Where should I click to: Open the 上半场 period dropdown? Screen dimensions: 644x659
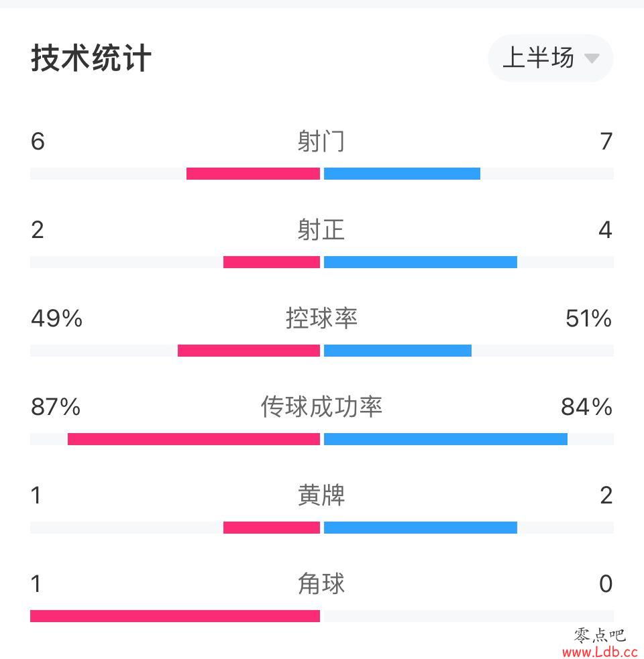[x=550, y=58]
